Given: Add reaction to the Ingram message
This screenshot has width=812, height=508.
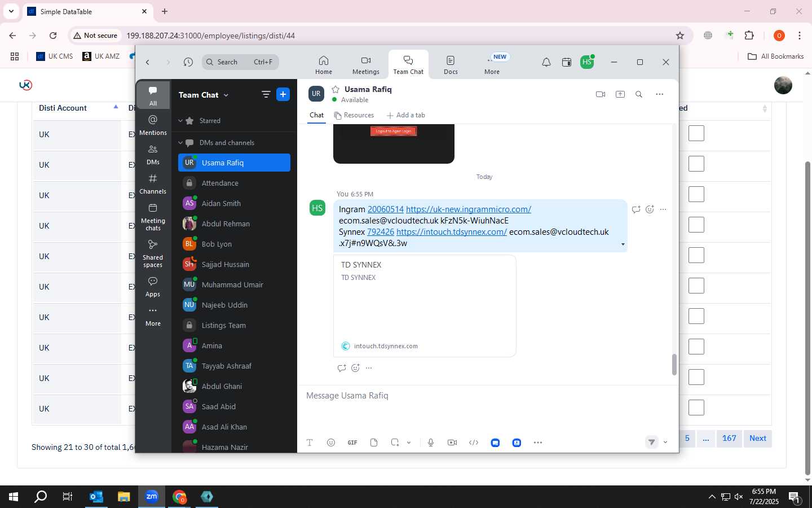Looking at the screenshot, I should (650, 209).
